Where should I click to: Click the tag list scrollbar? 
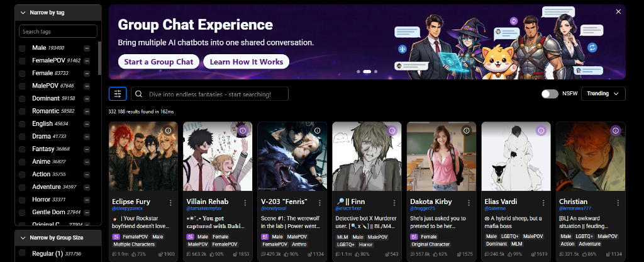coord(99,57)
